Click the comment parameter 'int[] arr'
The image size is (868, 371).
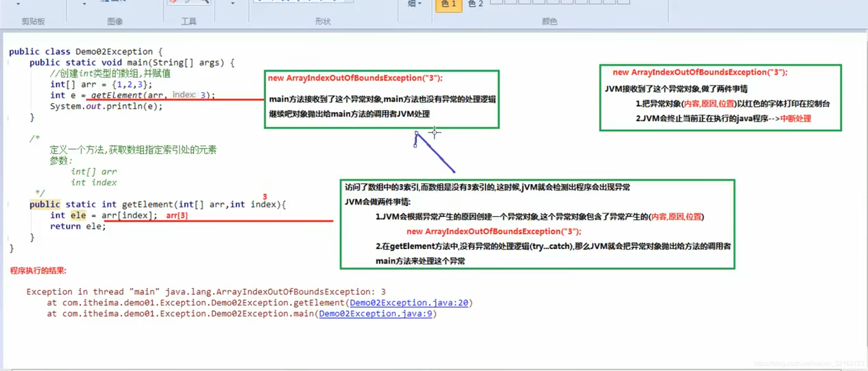[x=94, y=172]
